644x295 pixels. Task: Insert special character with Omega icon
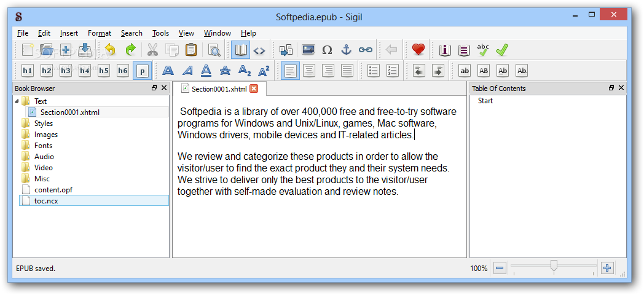click(x=327, y=50)
